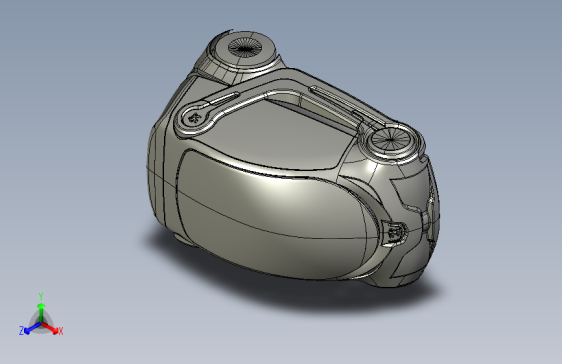Click the red X axis arrow
The image size is (562, 364).
(50, 328)
